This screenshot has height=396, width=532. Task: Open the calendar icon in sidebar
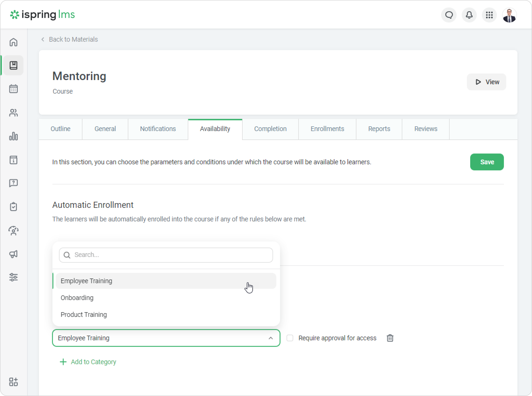tap(13, 89)
